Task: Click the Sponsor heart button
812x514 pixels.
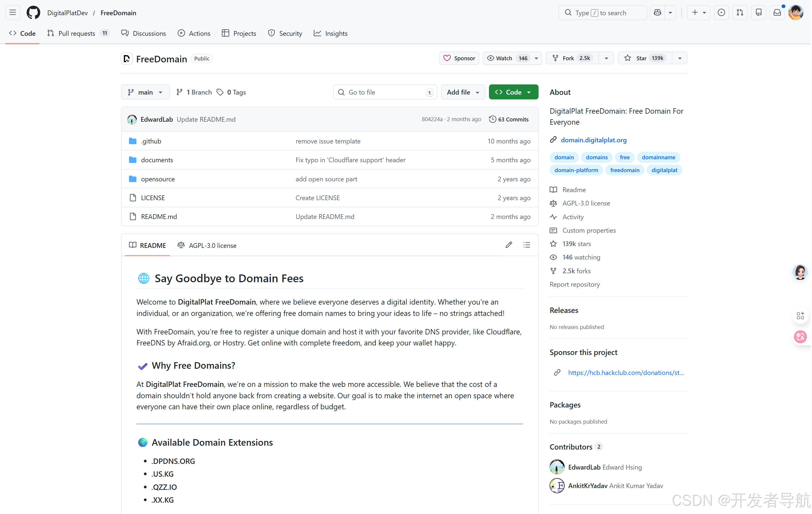Action: pyautogui.click(x=459, y=58)
